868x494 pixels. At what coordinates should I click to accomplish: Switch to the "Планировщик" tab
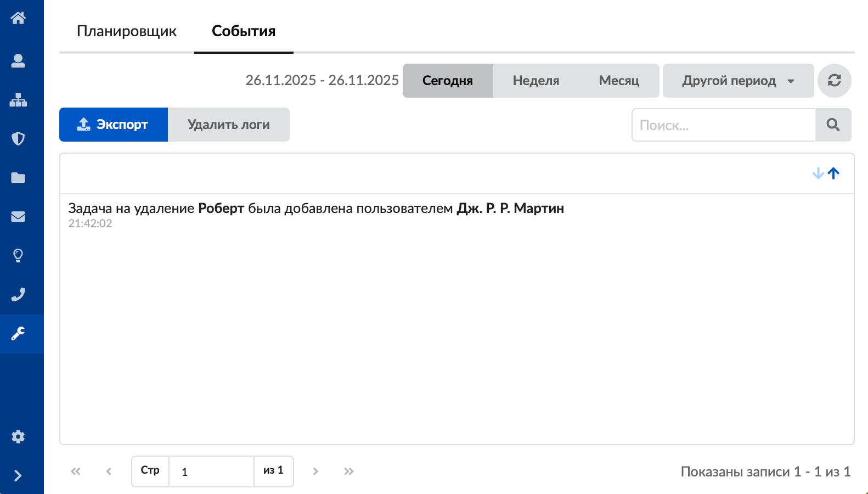click(127, 31)
